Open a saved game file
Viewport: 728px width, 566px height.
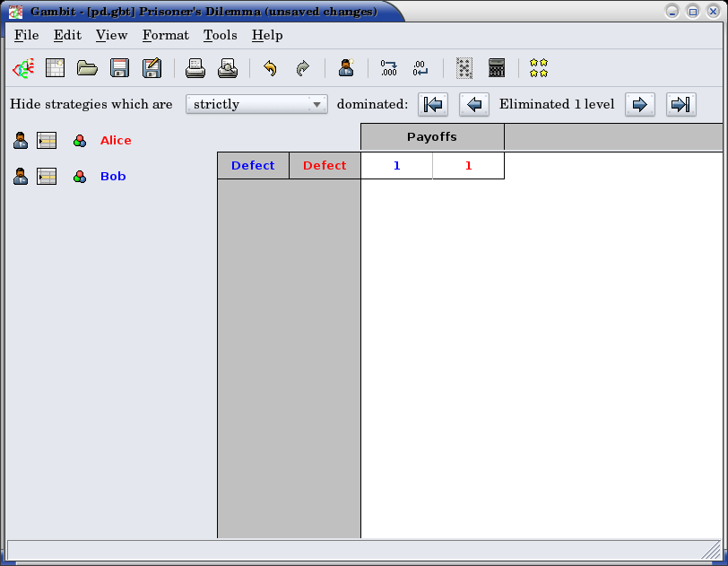point(87,68)
